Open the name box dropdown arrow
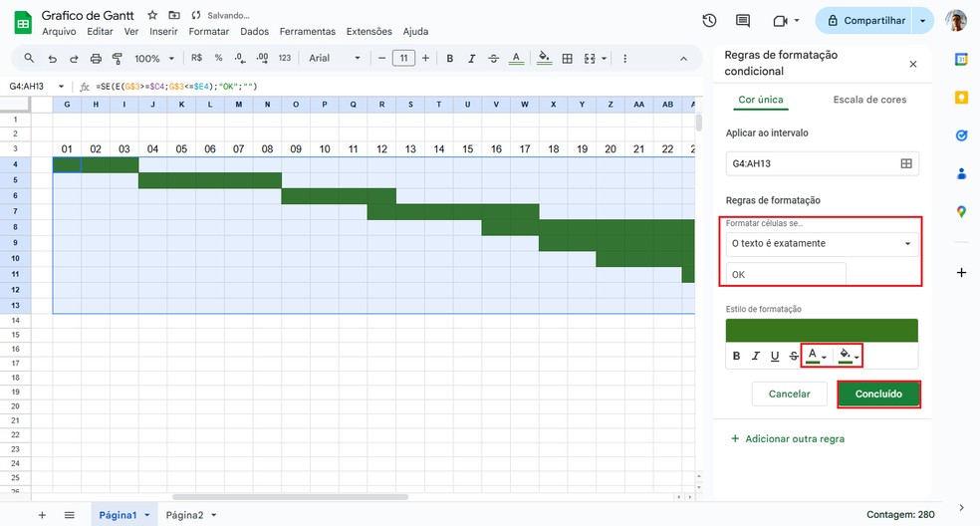Viewport: 980px width, 526px height. [x=62, y=87]
